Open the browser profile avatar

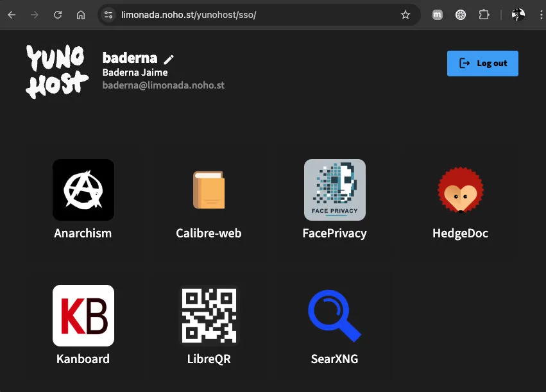coord(518,15)
